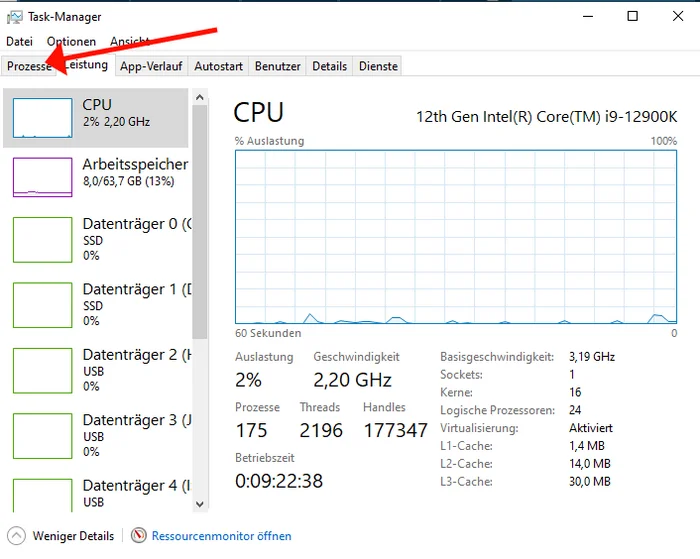Viewport: 700px width, 559px height.
Task: Click the sidebar scrollbar up arrow
Action: click(200, 97)
